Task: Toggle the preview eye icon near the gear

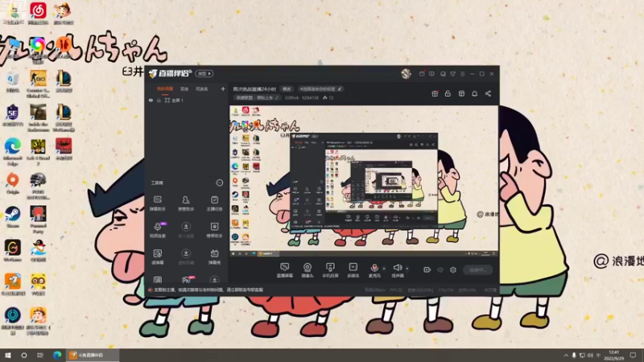Action: tap(440, 269)
